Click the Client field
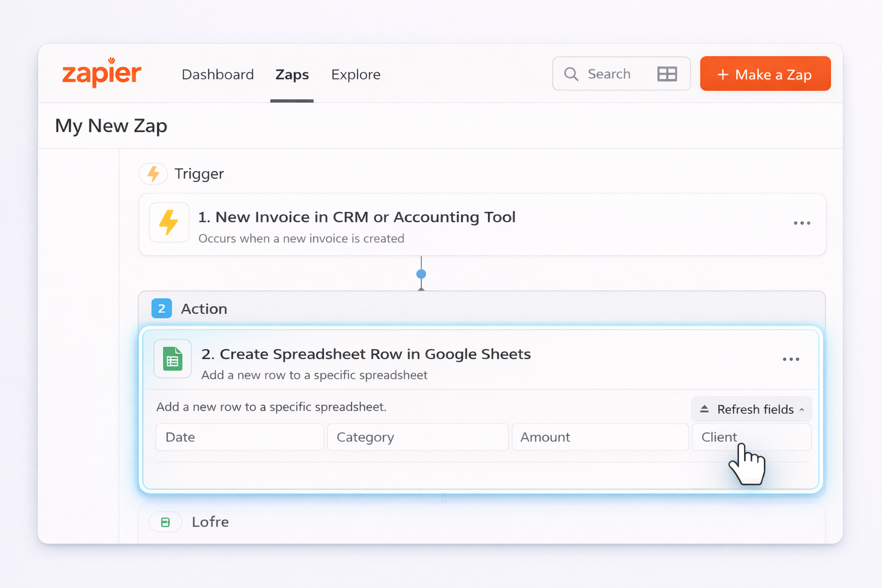This screenshot has height=588, width=882. (752, 438)
